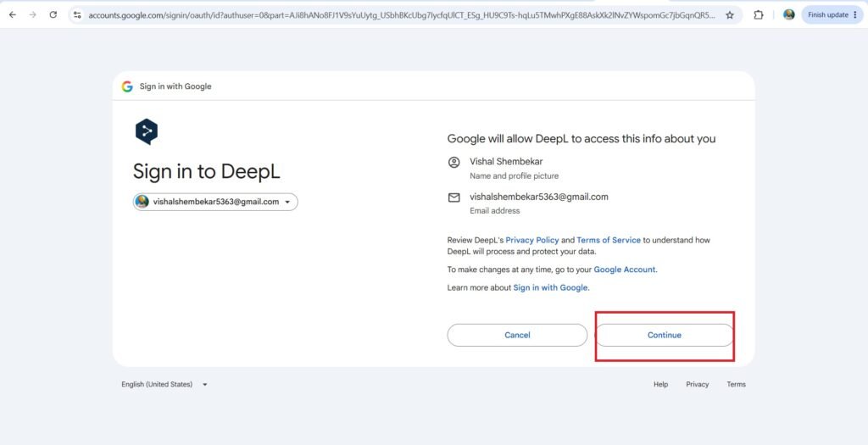Click the 'Google will allow DeepL' heading text
The height and width of the screenshot is (445, 868).
point(581,139)
